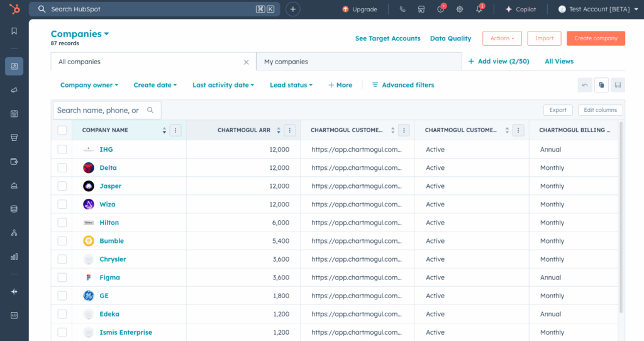Open ChartMogul ARR column options menu
The width and height of the screenshot is (644, 341).
click(289, 130)
